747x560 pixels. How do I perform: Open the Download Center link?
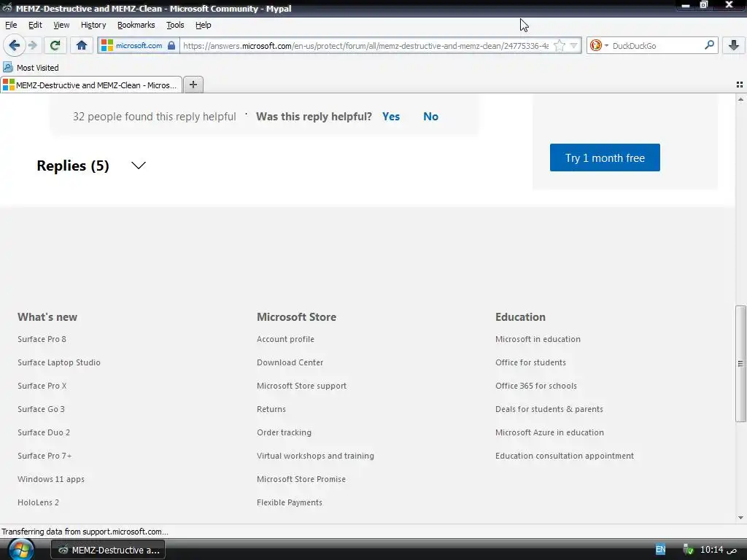pos(290,362)
